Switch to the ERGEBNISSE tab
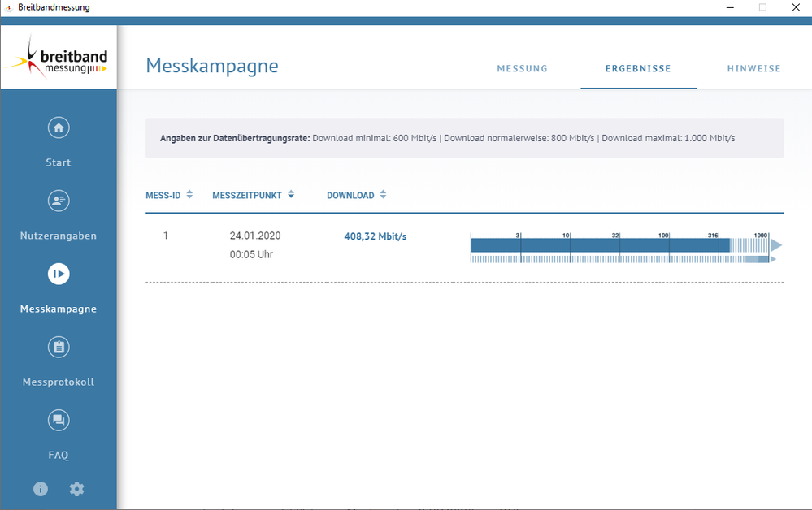 [x=638, y=68]
